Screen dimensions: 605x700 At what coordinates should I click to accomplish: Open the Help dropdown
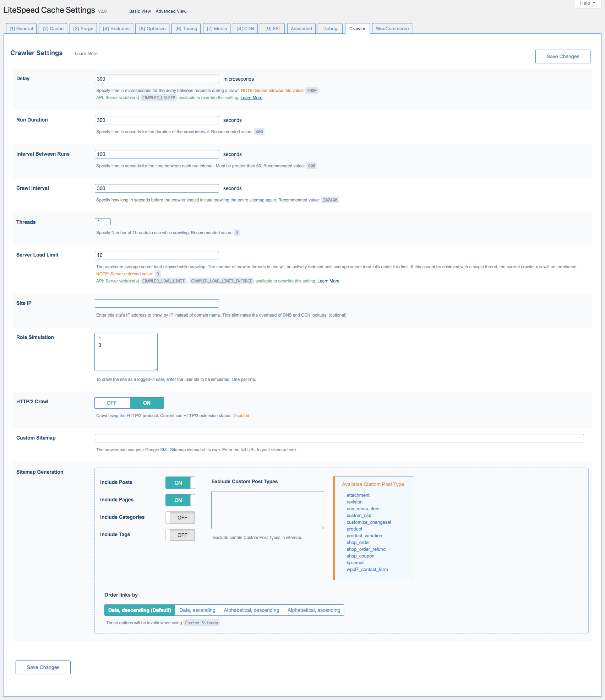point(588,3)
